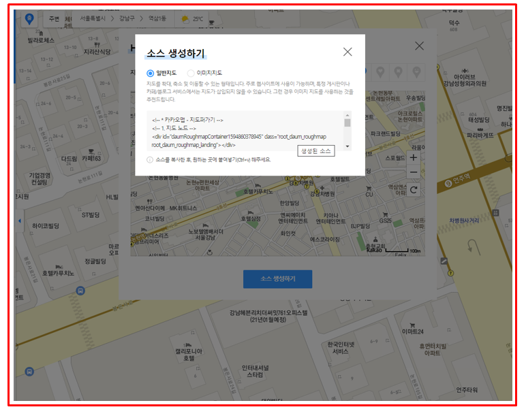The width and height of the screenshot is (526, 420).
Task: Click the 태성빌딩 map label
Action: click(x=479, y=120)
